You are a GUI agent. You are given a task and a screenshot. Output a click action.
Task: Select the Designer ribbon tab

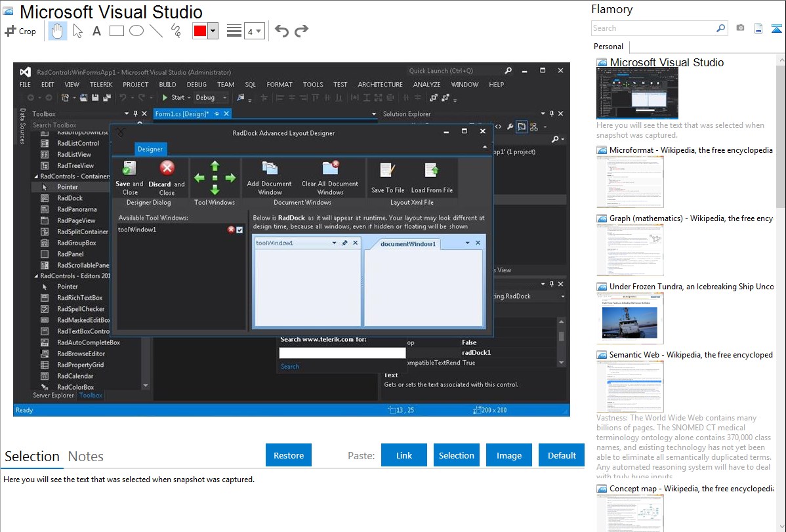click(150, 149)
